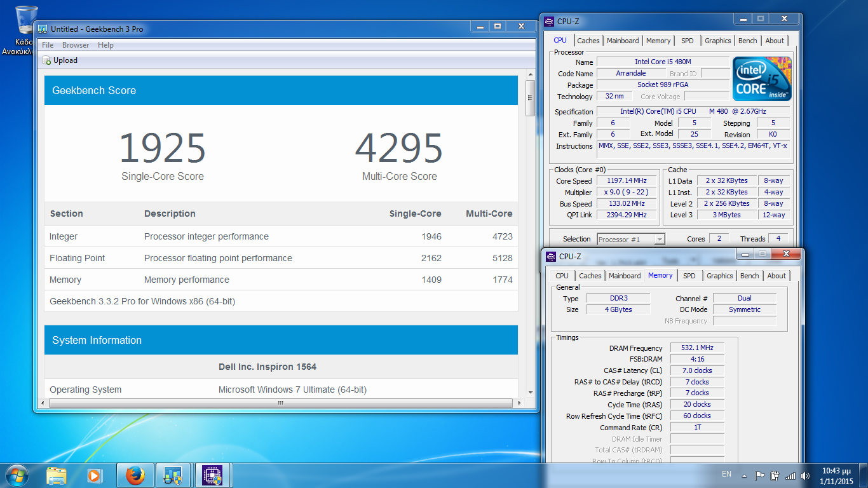Click the Threads value field

coord(778,239)
